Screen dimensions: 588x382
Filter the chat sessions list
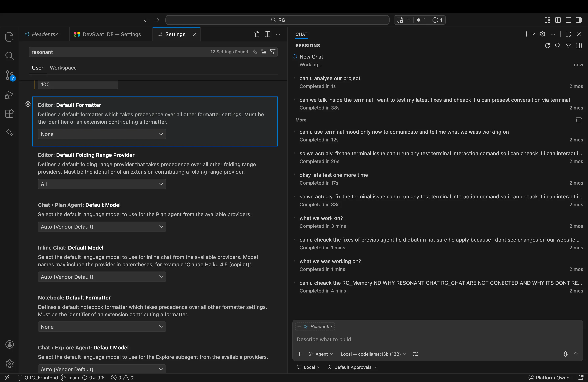[x=568, y=45]
